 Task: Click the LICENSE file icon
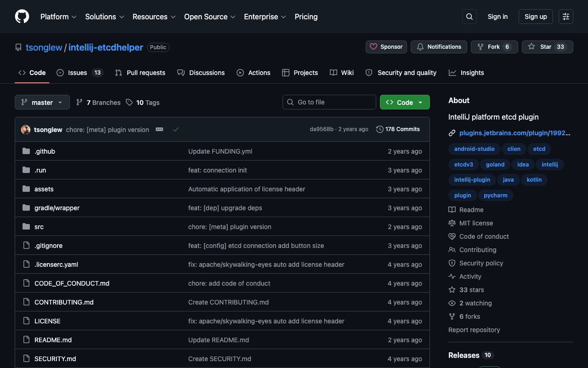tap(26, 321)
